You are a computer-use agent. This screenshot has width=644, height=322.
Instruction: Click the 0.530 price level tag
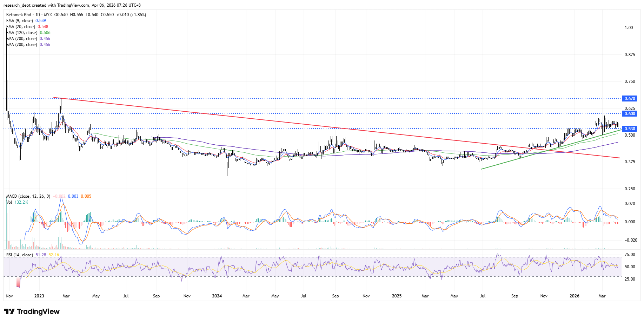(x=629, y=129)
